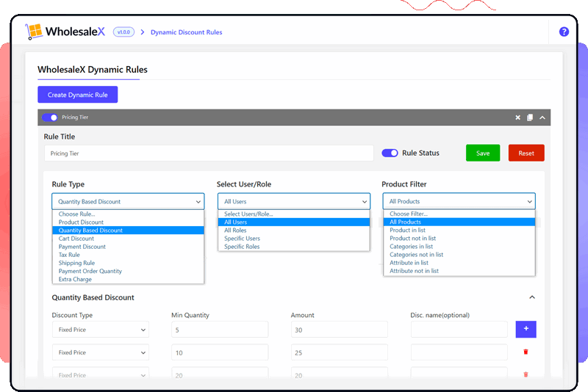Click the WholesaleX Dynamic Rules heading tab

(93, 70)
